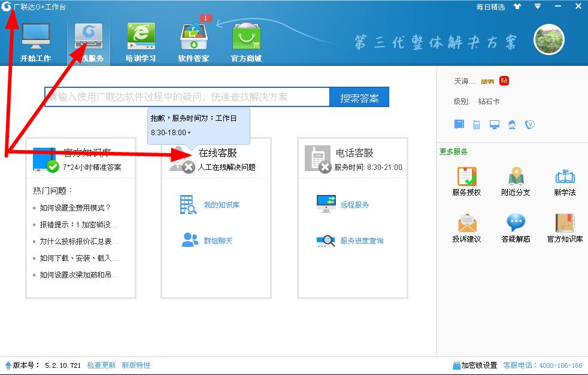Image resolution: width=588 pixels, height=375 pixels.
Task: Open 在线客服 online customer service
Action: 217,153
